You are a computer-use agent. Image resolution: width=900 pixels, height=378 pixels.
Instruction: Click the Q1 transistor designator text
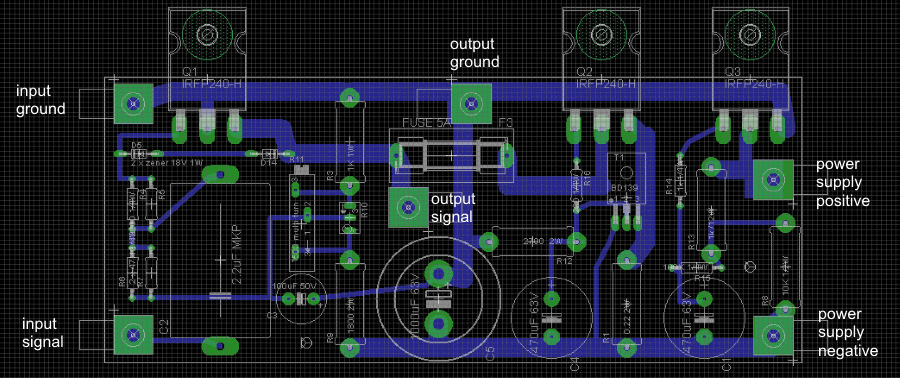(190, 72)
